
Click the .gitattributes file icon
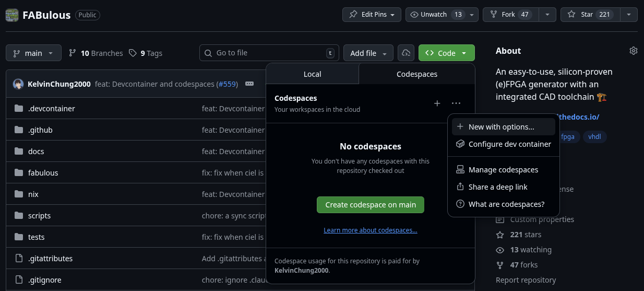point(19,259)
